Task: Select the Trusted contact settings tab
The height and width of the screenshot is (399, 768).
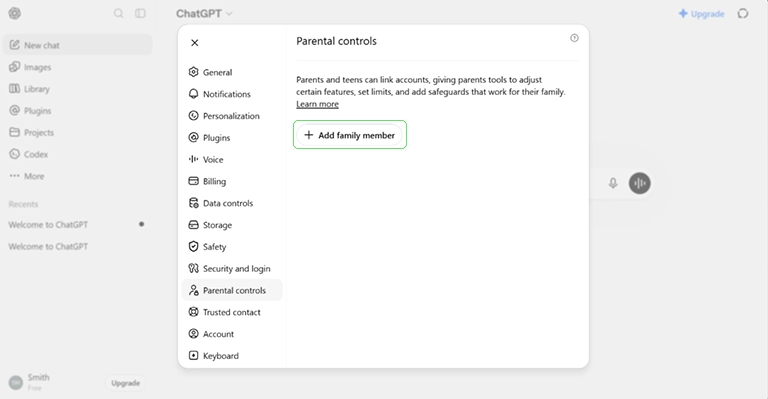Action: 232,312
